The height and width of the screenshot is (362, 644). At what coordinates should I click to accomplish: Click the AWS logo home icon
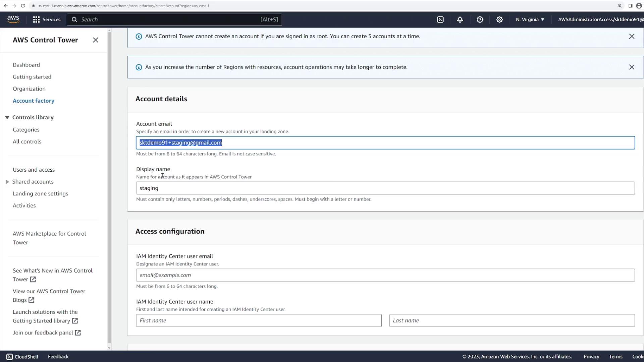(x=13, y=19)
